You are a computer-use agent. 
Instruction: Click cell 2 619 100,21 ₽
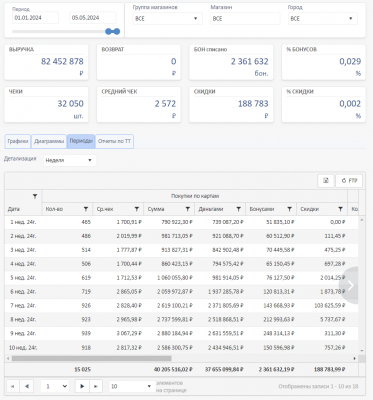point(175,306)
